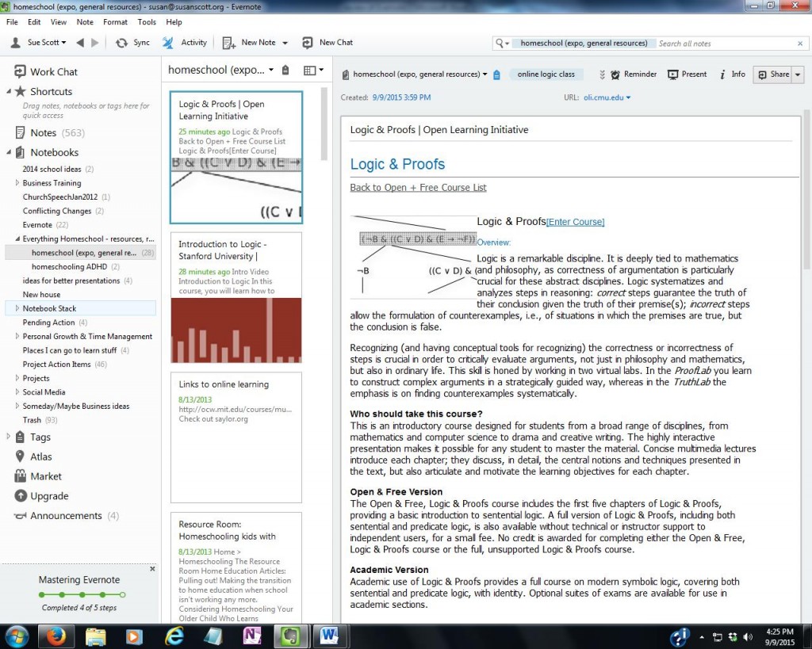The image size is (812, 649).
Task: Open OneNote from the taskbar
Action: [252, 636]
